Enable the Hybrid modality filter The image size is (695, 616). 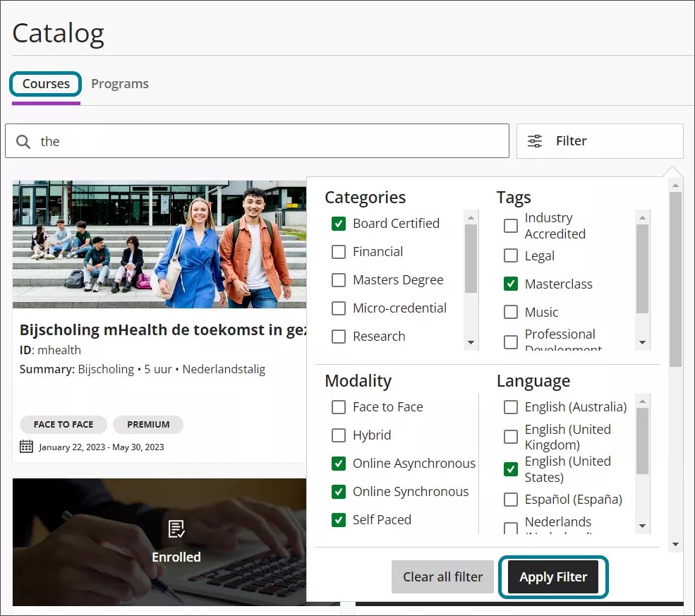[x=338, y=435]
